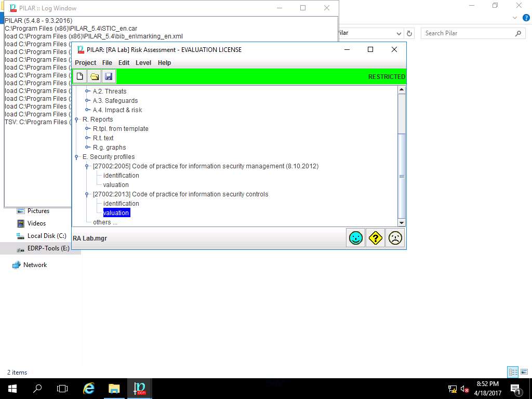The width and height of the screenshot is (532, 399).
Task: Click the blue happy face button
Action: pos(355,238)
